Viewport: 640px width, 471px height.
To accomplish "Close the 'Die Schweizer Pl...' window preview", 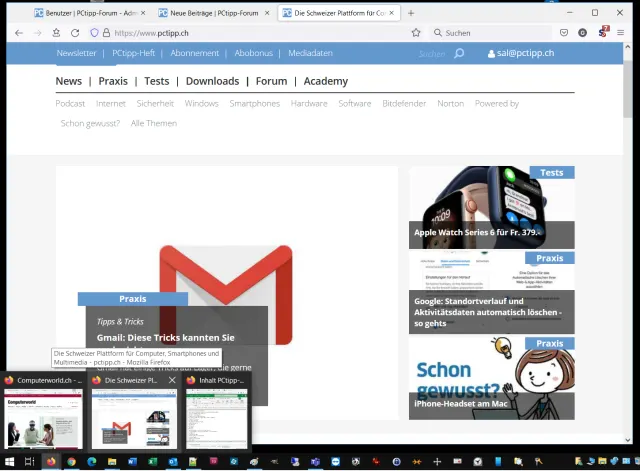I will [x=172, y=380].
